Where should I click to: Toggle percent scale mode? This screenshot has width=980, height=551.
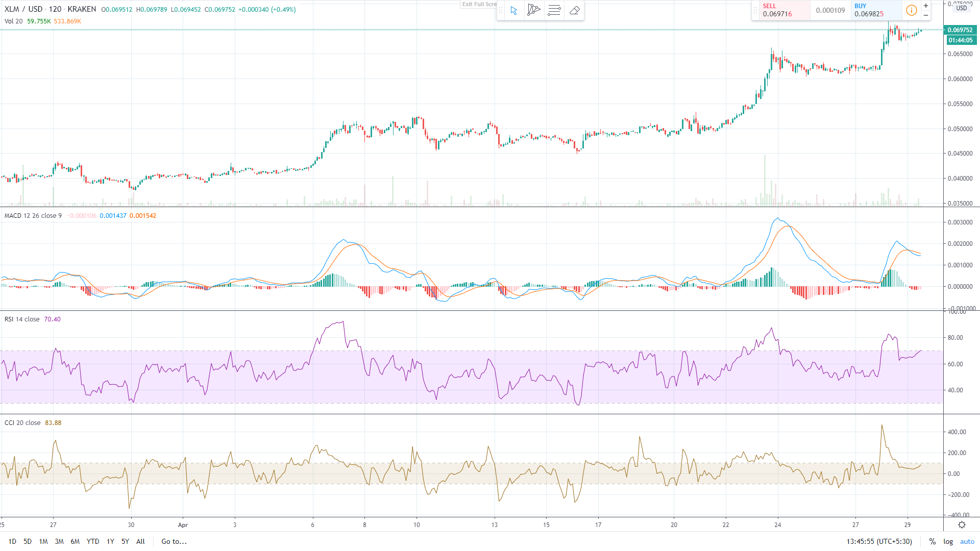click(x=932, y=542)
